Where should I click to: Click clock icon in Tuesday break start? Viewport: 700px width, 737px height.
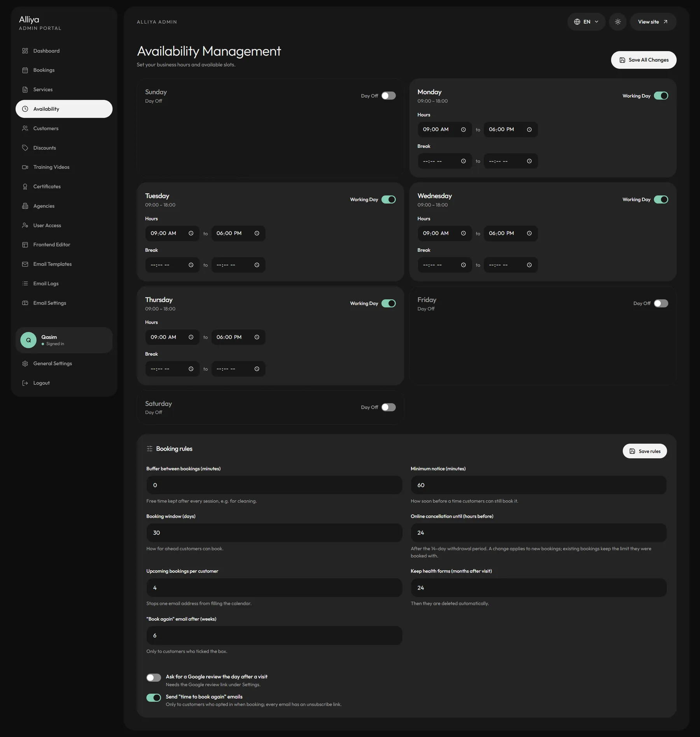pyautogui.click(x=191, y=265)
